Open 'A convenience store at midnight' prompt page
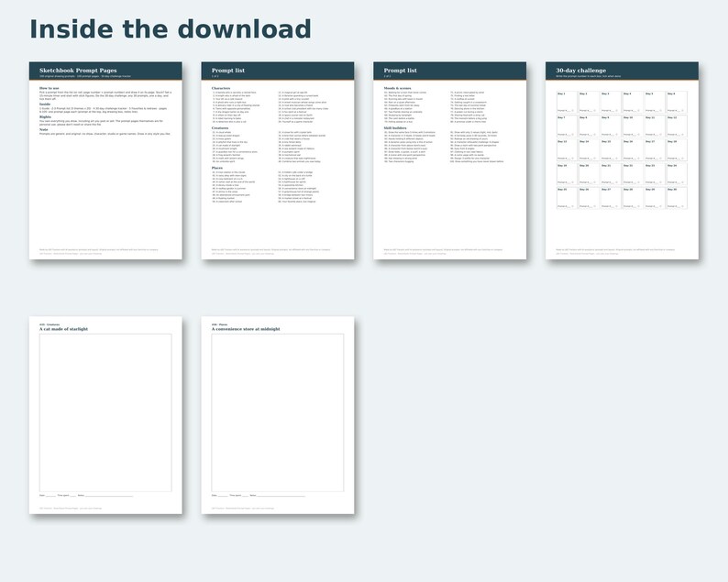 pos(278,415)
